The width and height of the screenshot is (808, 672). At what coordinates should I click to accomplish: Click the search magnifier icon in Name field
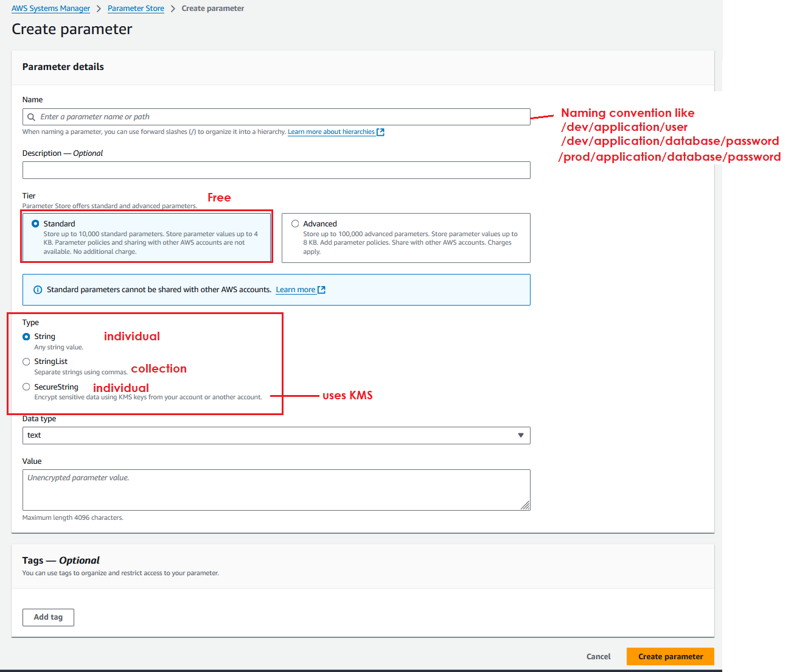click(32, 117)
